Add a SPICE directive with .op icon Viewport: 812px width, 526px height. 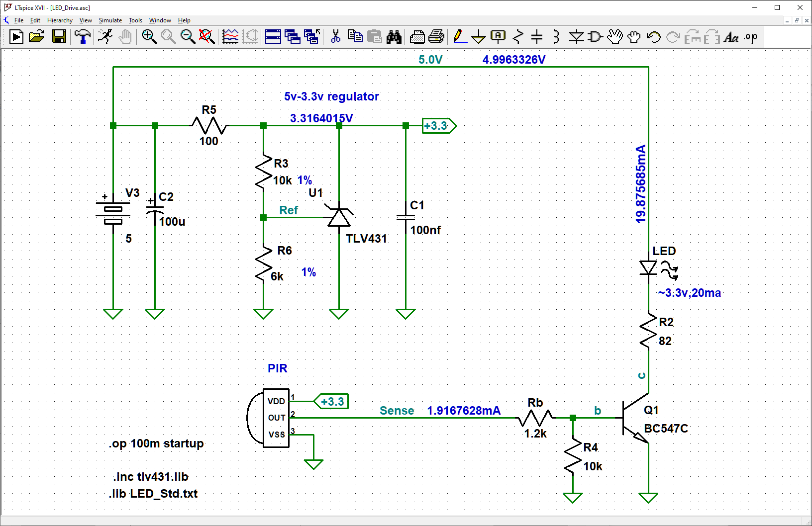[751, 37]
